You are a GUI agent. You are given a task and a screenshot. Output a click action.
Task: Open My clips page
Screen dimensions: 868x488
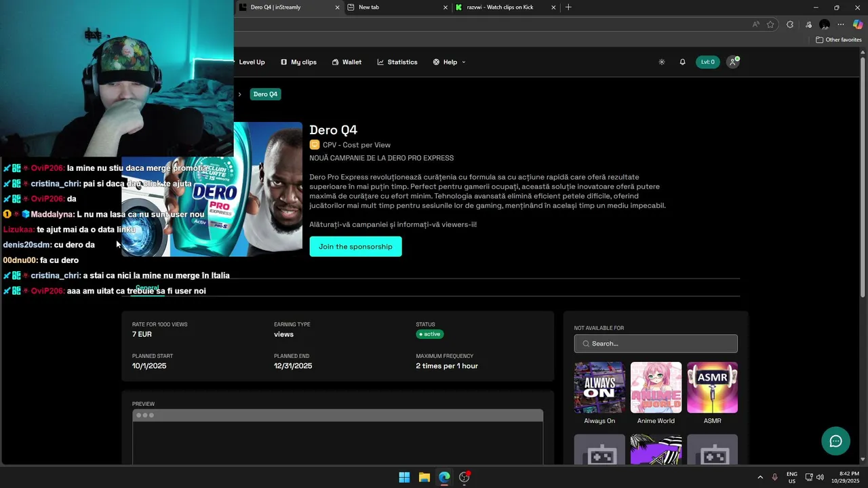pos(298,62)
